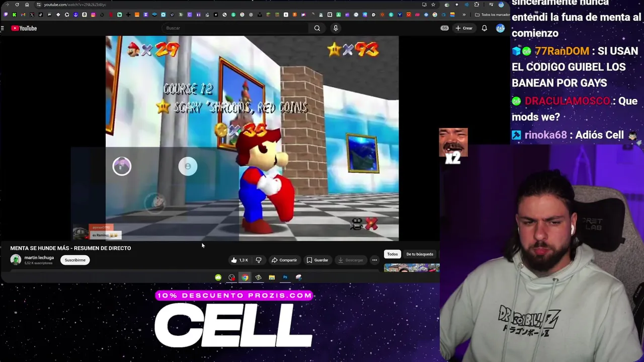
Task: Subscribe with the Suscribirme button
Action: point(75,260)
